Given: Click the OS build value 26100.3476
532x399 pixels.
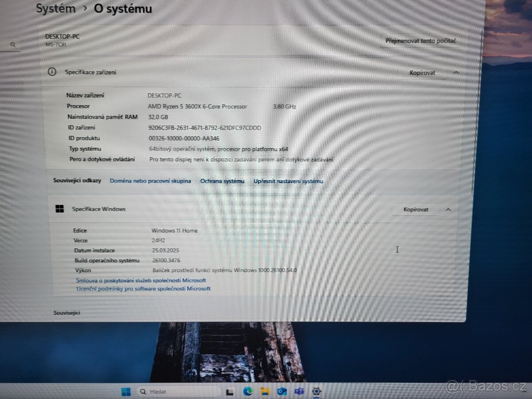Looking at the screenshot, I should pyautogui.click(x=166, y=260).
